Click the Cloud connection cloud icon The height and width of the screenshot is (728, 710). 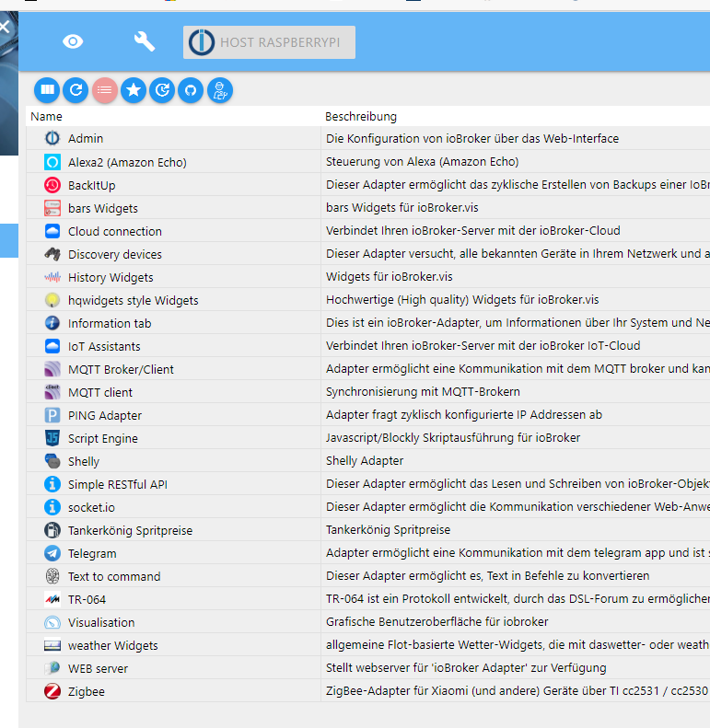click(x=52, y=231)
